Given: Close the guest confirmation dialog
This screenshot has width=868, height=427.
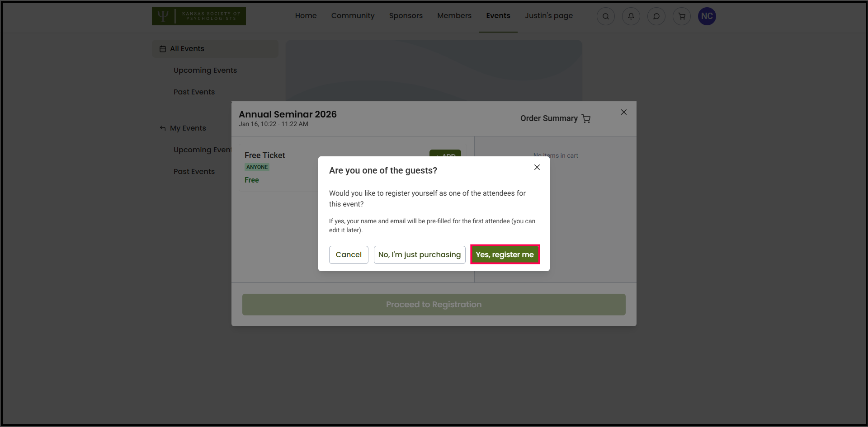Looking at the screenshot, I should coord(537,167).
